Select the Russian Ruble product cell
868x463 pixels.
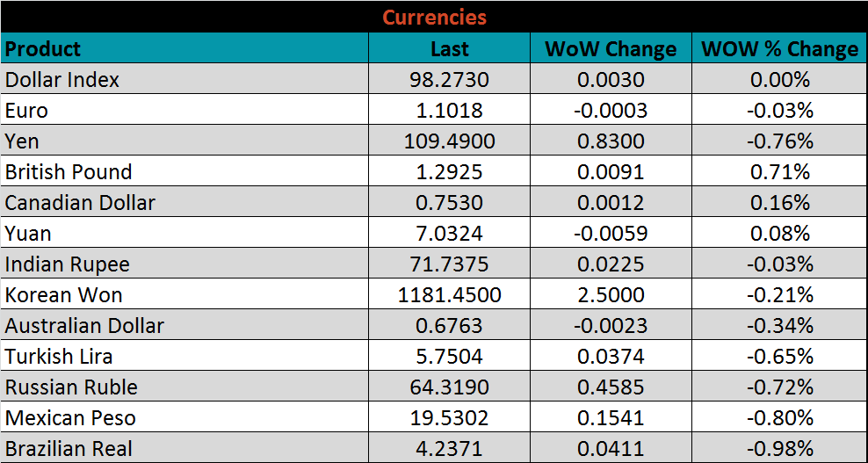coord(71,387)
